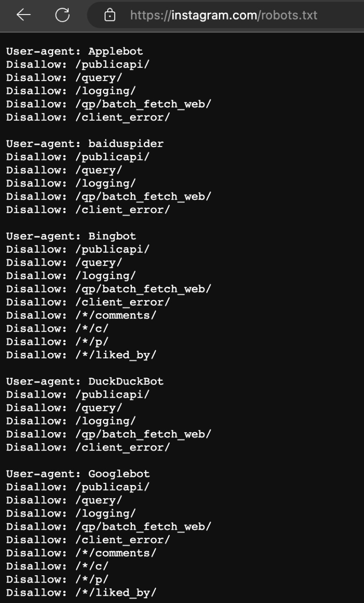Click Bingbot's 'Disallow: /*/comments/' line
This screenshot has height=603, width=364.
click(x=81, y=315)
